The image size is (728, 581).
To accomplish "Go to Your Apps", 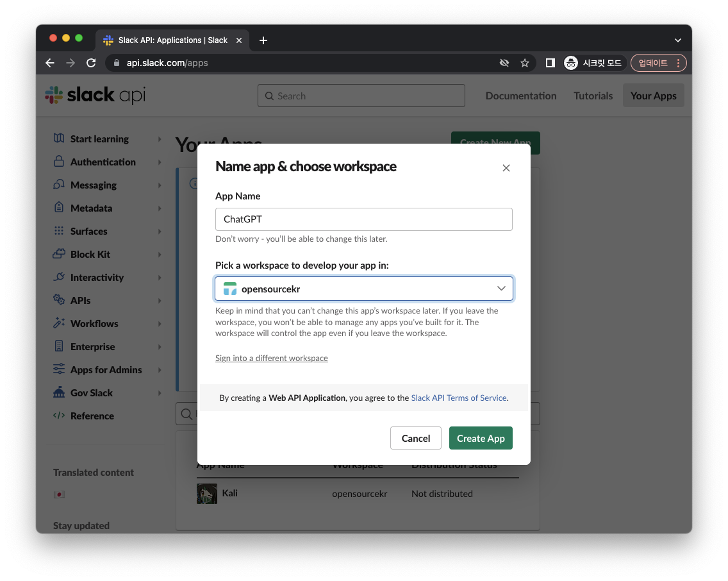I will pyautogui.click(x=653, y=96).
